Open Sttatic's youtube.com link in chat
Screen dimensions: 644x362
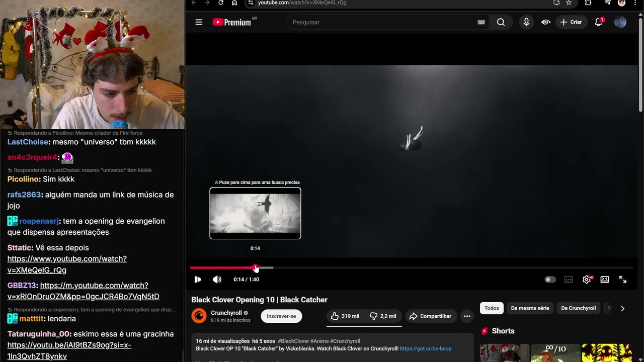(x=67, y=264)
